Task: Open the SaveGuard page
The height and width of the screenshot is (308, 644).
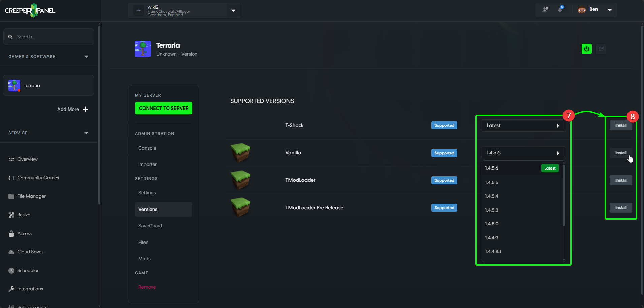Action: 150,226
